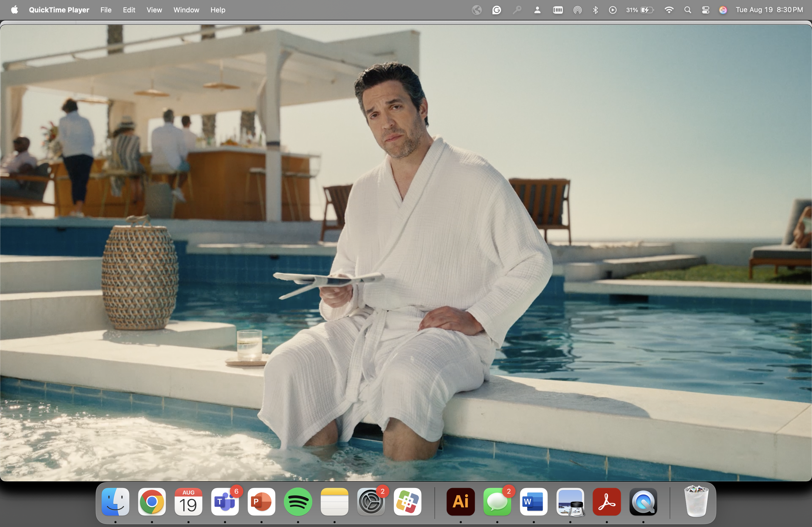Open the Wi-Fi status menu
This screenshot has height=527, width=812.
(669, 10)
